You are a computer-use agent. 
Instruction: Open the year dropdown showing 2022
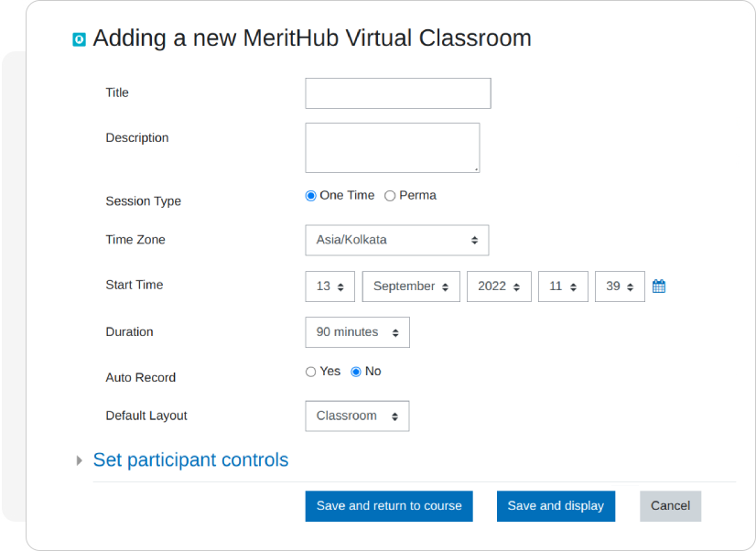(499, 286)
